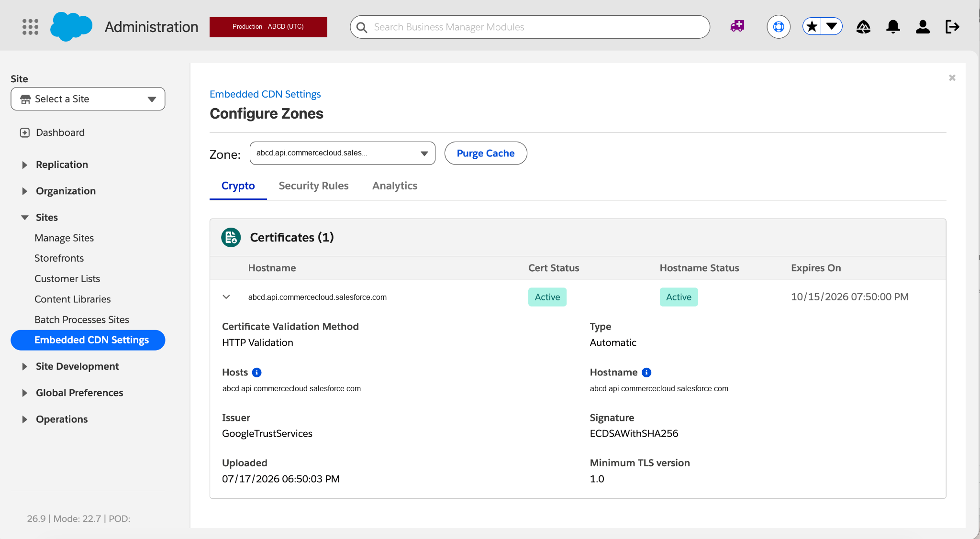The image size is (980, 539).
Task: Open the user profile icon
Action: pyautogui.click(x=923, y=27)
